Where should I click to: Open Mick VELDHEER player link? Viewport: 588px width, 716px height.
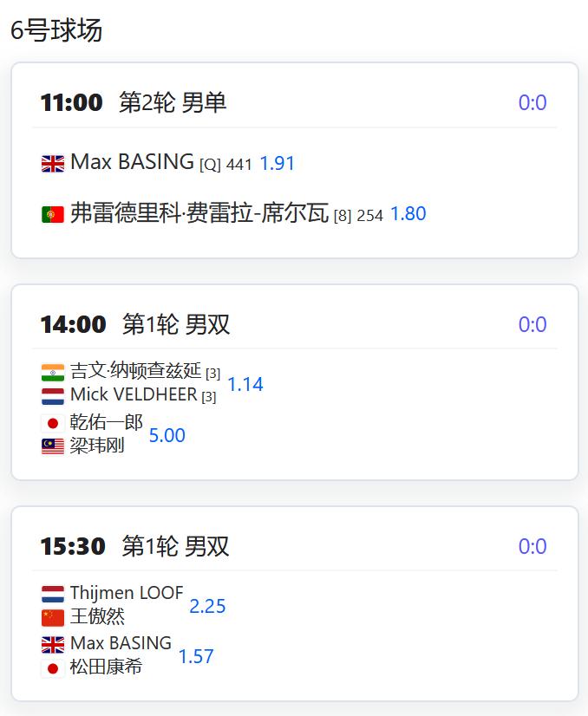134,394
